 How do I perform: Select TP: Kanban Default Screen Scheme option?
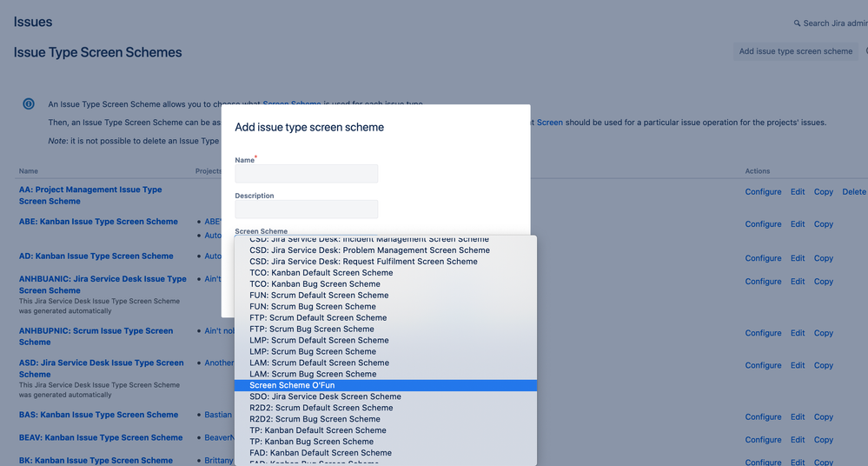tap(385, 430)
